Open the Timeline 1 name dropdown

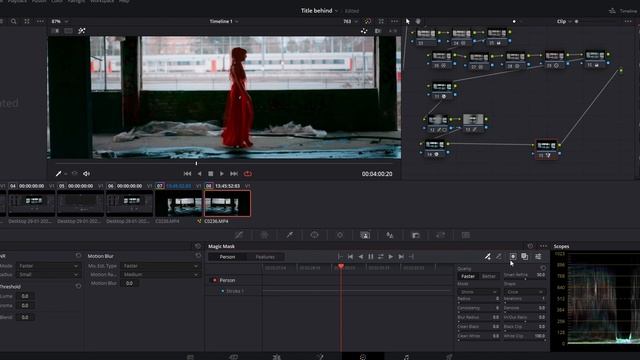coord(224,21)
